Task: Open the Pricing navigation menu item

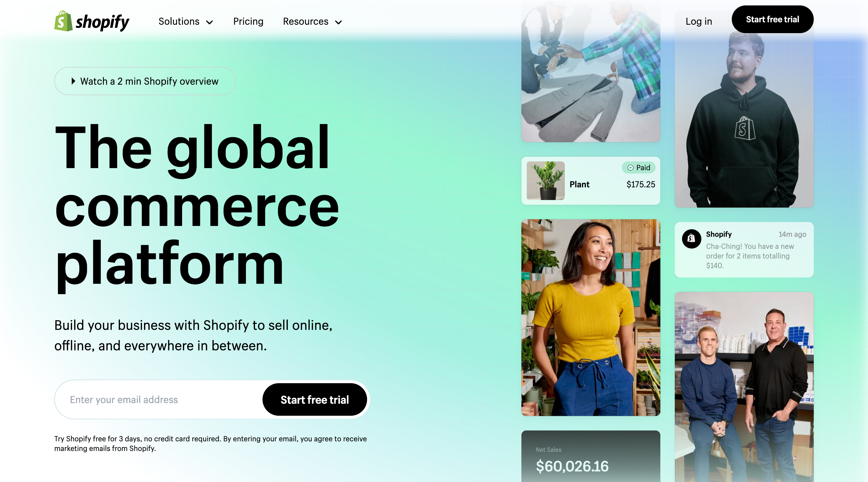Action: click(x=248, y=21)
